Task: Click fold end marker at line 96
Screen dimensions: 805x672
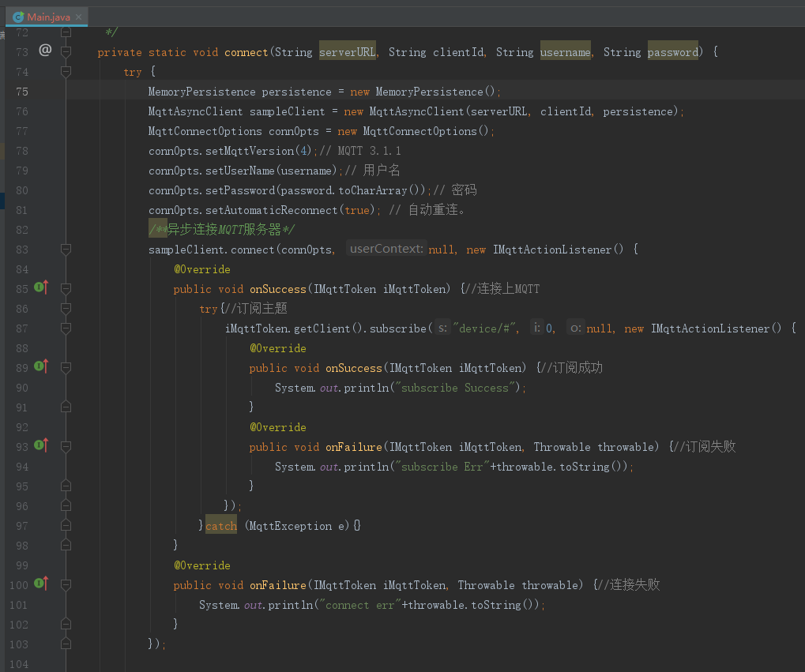Action: point(66,506)
